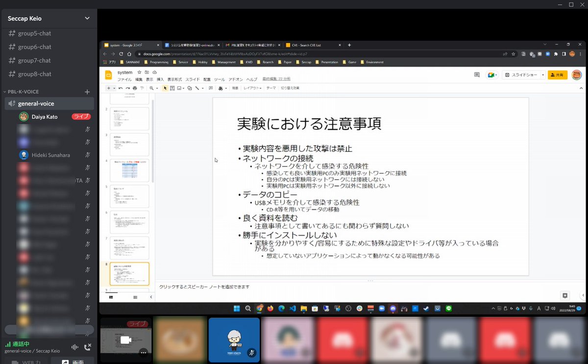Select Hideki Sunahara's blue video tile
Screen dimensions: 588x364
tap(234, 340)
